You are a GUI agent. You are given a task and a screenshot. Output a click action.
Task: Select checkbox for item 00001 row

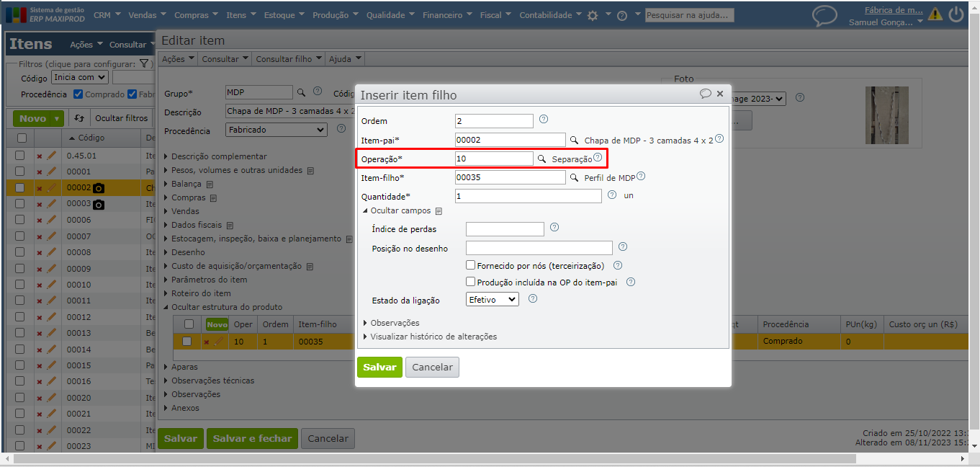(x=20, y=172)
